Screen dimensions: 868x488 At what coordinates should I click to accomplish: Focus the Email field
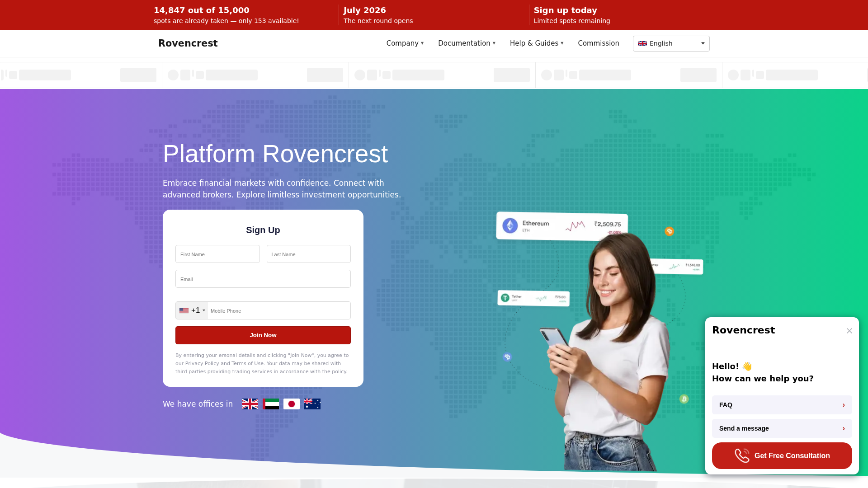[x=263, y=279]
